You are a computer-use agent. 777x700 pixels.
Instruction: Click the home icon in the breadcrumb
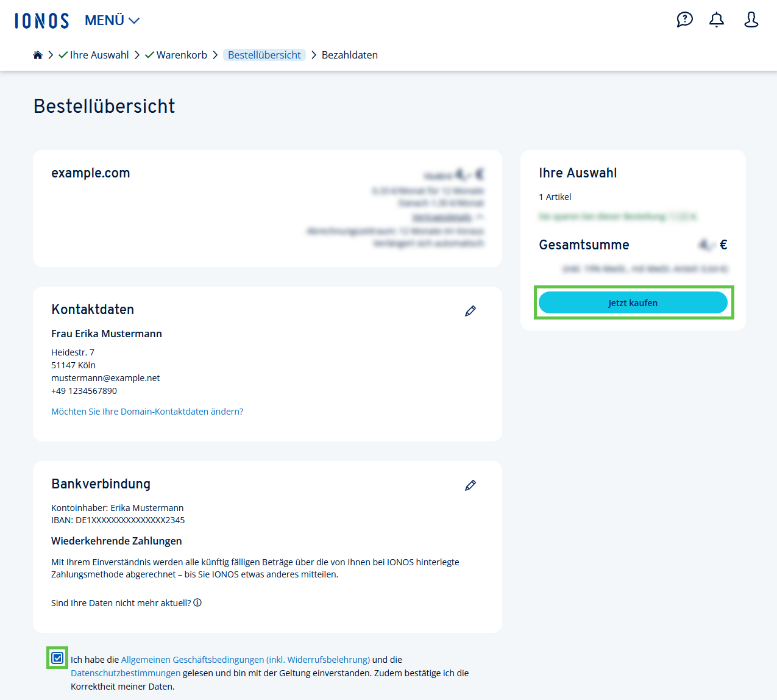37,54
